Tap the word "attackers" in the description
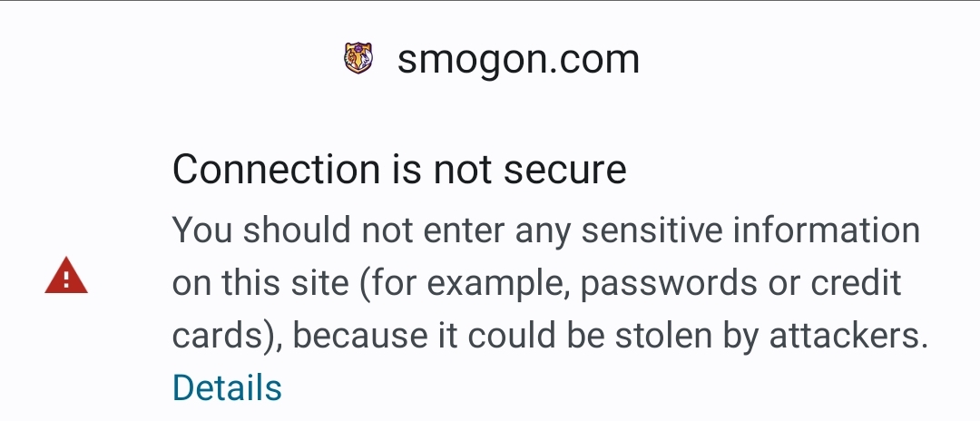Image resolution: width=980 pixels, height=421 pixels. click(x=848, y=336)
